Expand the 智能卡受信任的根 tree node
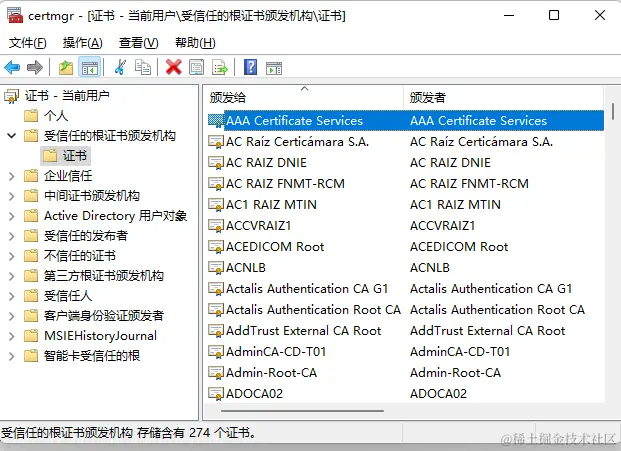The width and height of the screenshot is (621, 451). pos(11,356)
